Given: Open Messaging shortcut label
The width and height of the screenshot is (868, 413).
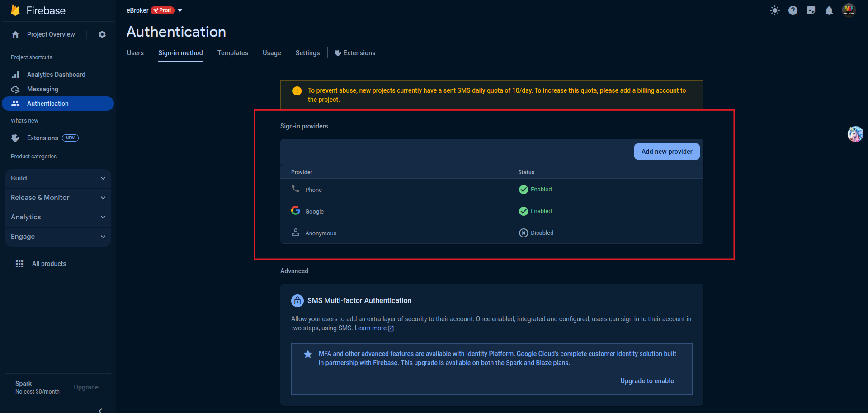Looking at the screenshot, I should click(x=42, y=89).
